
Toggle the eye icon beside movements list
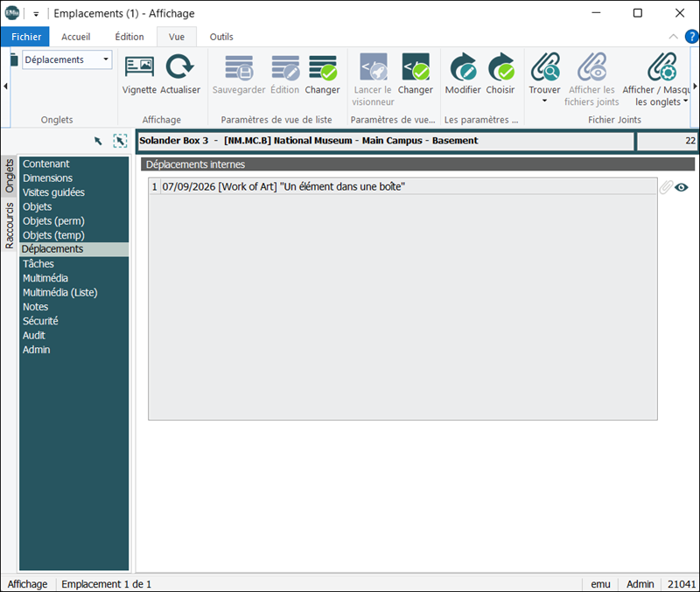(x=682, y=187)
